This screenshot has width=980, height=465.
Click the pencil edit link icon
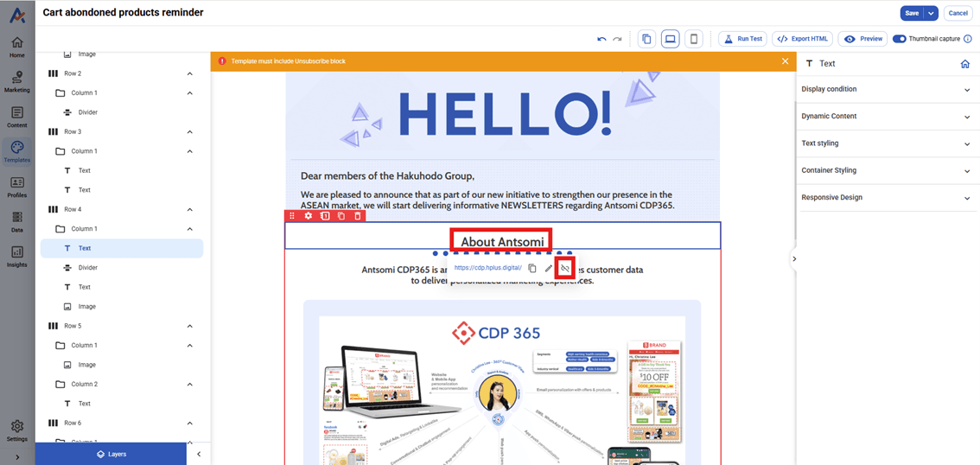coord(548,269)
